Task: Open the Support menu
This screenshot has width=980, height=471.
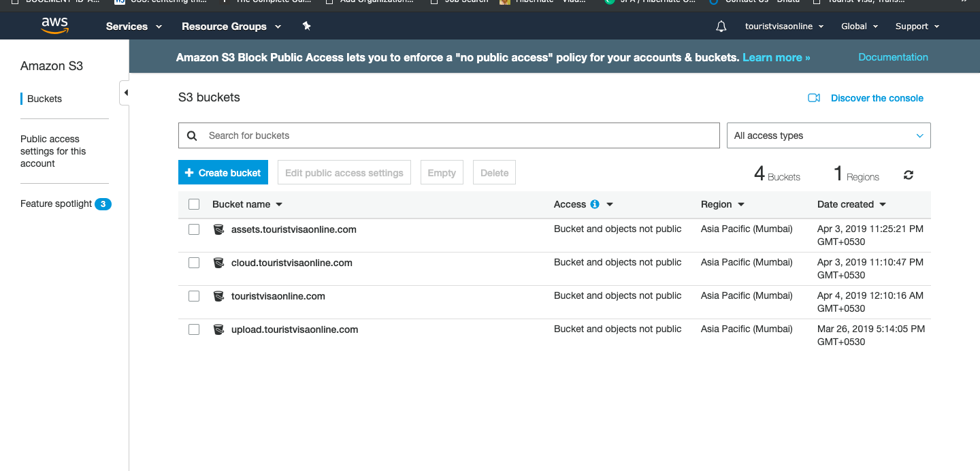Action: pos(917,27)
